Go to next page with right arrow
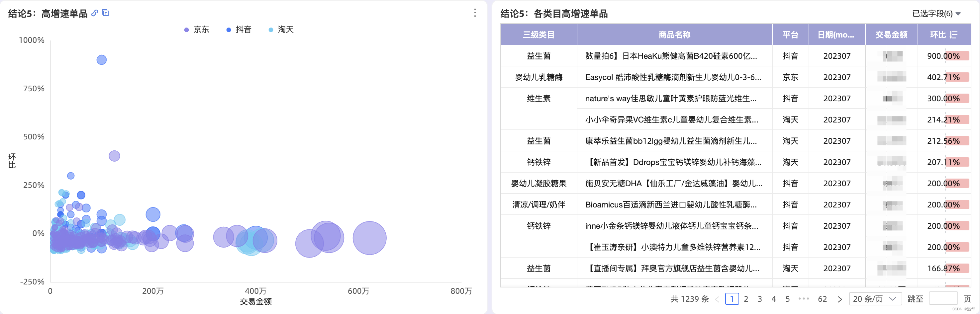The height and width of the screenshot is (314, 980). (x=839, y=299)
